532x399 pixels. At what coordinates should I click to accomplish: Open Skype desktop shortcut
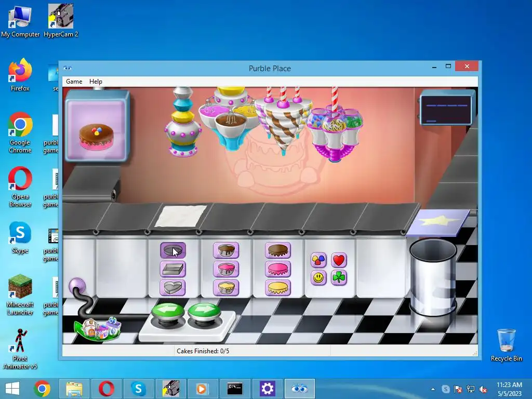pos(20,238)
